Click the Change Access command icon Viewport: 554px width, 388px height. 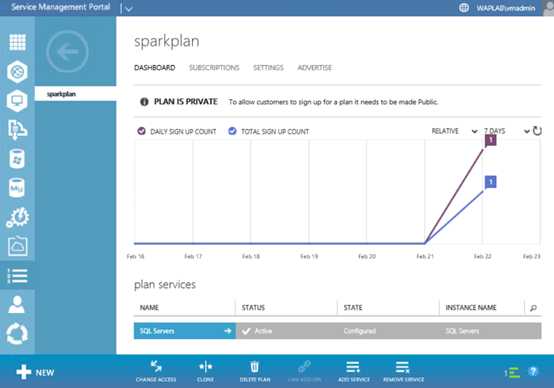tap(156, 367)
